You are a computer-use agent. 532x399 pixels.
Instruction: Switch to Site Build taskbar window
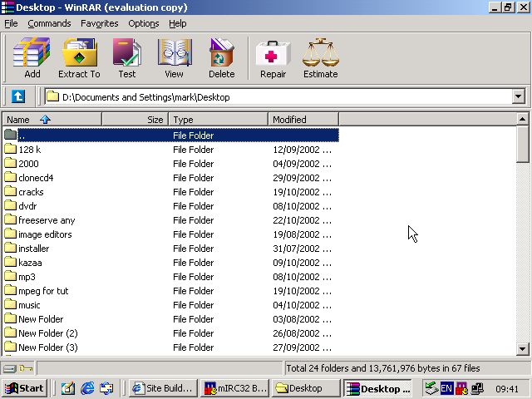point(164,388)
